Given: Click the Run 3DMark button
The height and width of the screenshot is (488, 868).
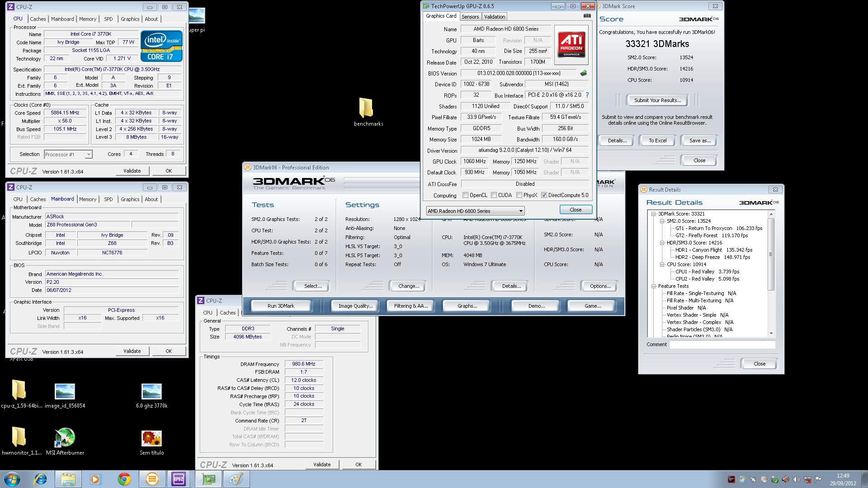Looking at the screenshot, I should coord(281,306).
